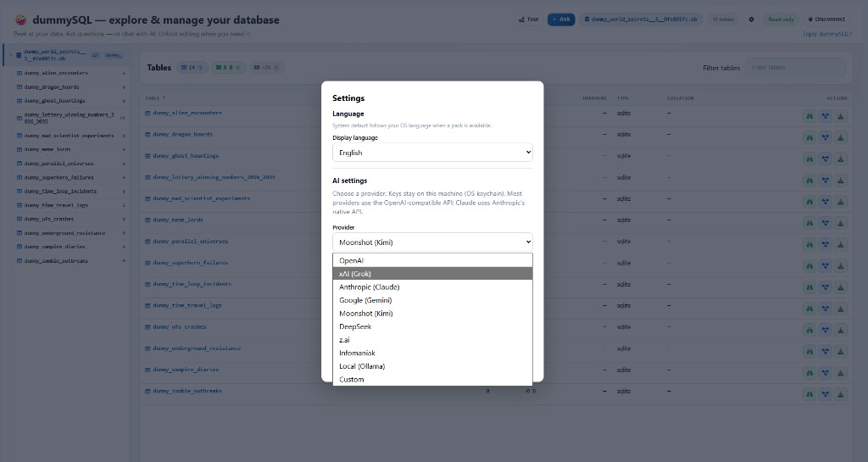Screen dimensions: 868x462
Task: Export dummy_meme_lords with download icon
Action: click(x=840, y=223)
